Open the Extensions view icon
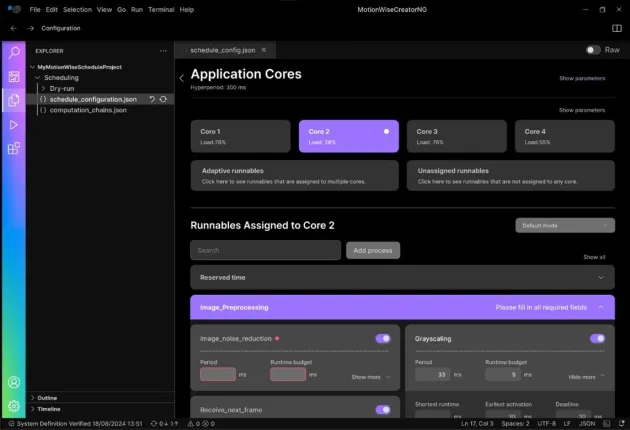This screenshot has width=630, height=430. click(x=14, y=149)
